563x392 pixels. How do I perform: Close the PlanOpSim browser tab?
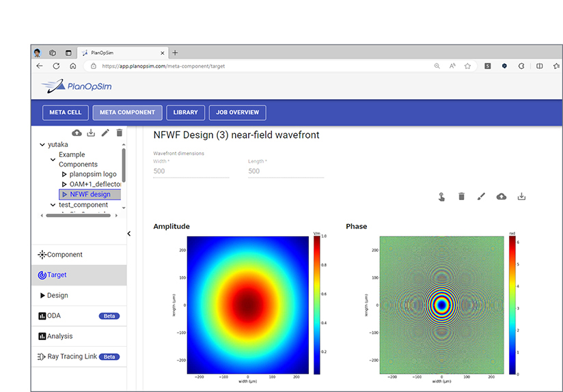point(163,53)
